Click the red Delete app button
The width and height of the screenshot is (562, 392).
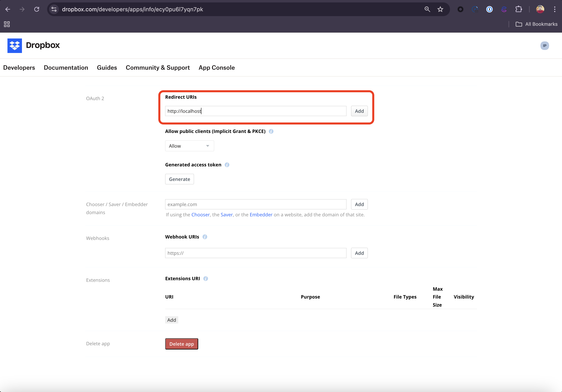pyautogui.click(x=181, y=344)
